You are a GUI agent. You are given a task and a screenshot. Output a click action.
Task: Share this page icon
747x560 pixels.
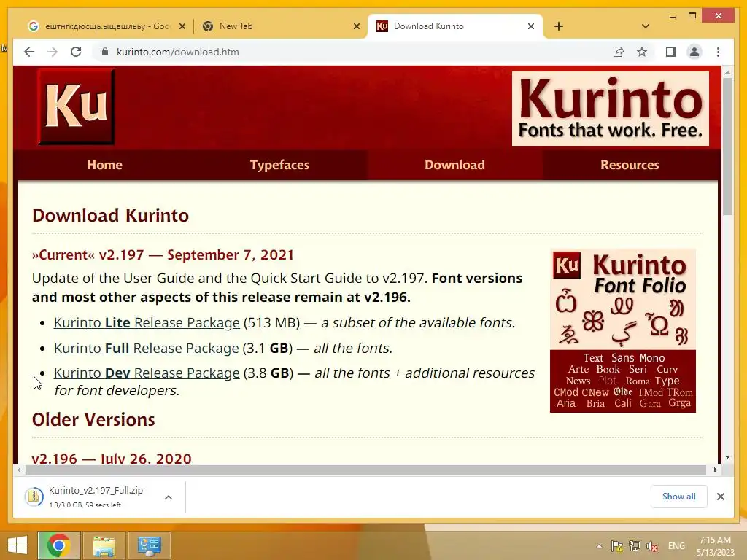pos(619,52)
